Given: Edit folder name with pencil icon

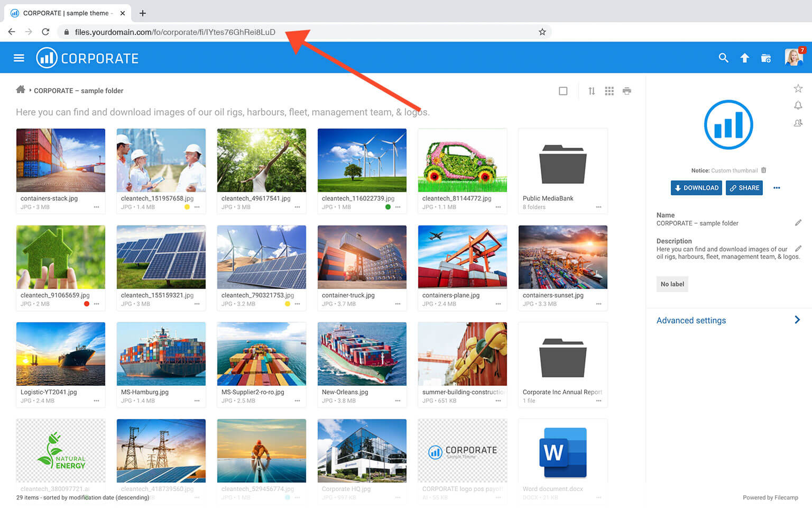Looking at the screenshot, I should pyautogui.click(x=798, y=223).
